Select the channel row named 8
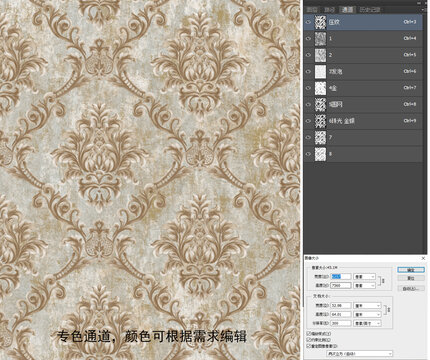The image size is (430, 360). (363, 154)
